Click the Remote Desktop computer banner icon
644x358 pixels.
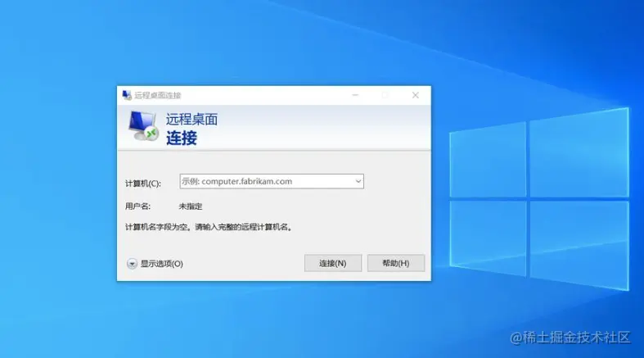coord(143,126)
